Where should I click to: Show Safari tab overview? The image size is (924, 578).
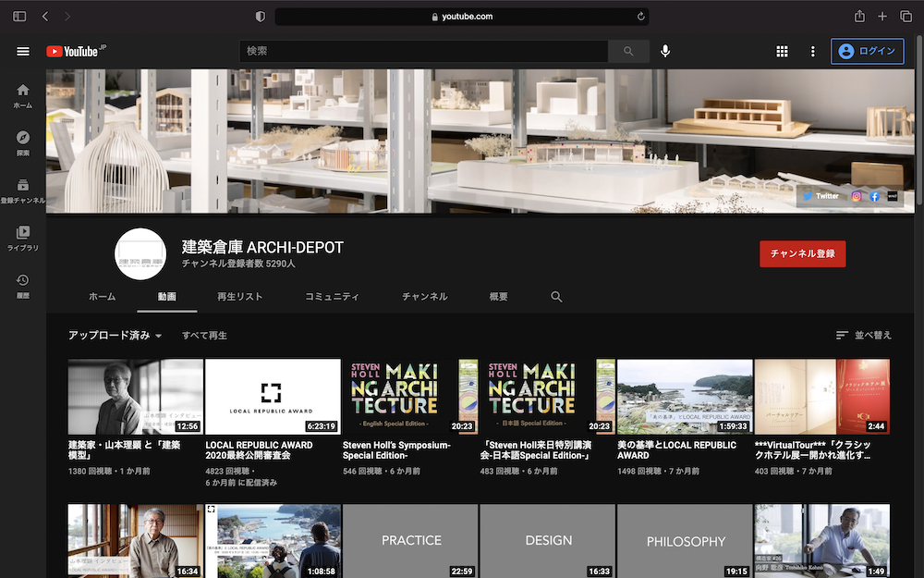(x=906, y=17)
